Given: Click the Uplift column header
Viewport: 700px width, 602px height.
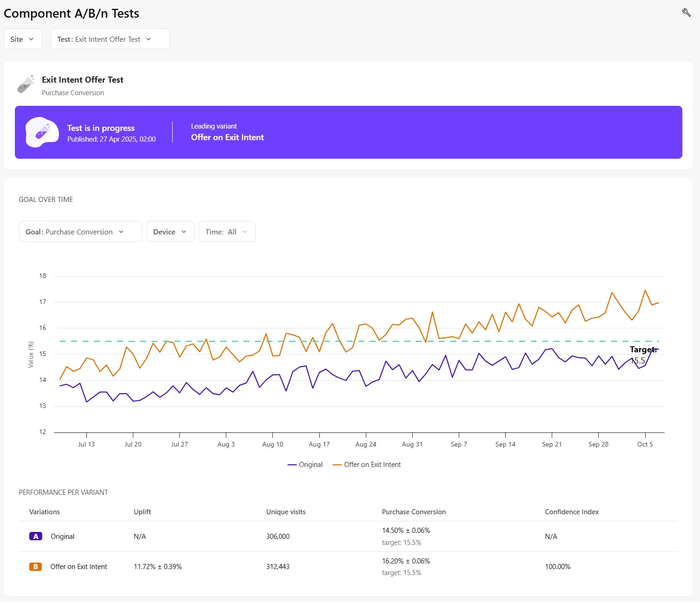Looking at the screenshot, I should (x=142, y=511).
